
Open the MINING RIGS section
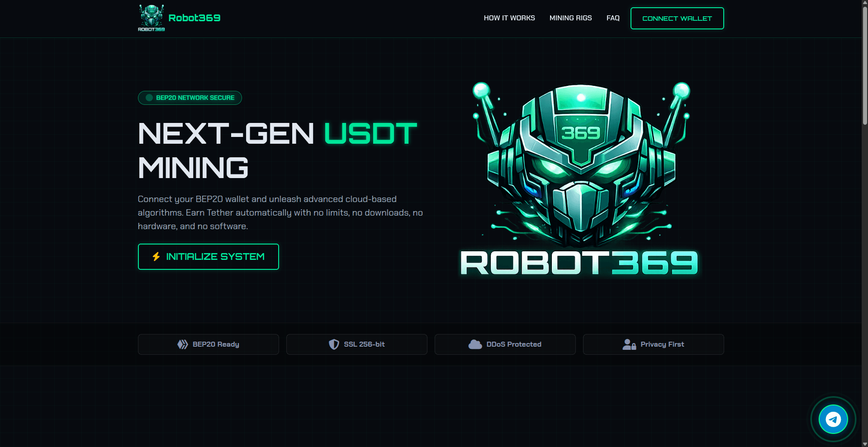click(x=570, y=18)
